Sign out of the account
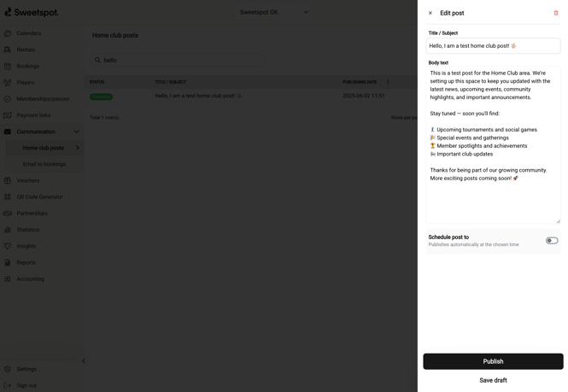Viewport: 568px width, 392px height. point(26,385)
